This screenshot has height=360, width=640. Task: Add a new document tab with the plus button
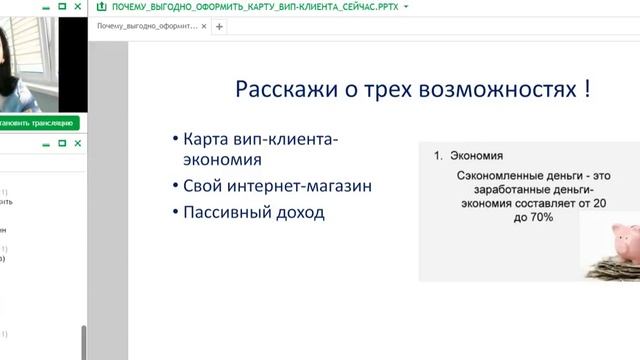pos(219,27)
